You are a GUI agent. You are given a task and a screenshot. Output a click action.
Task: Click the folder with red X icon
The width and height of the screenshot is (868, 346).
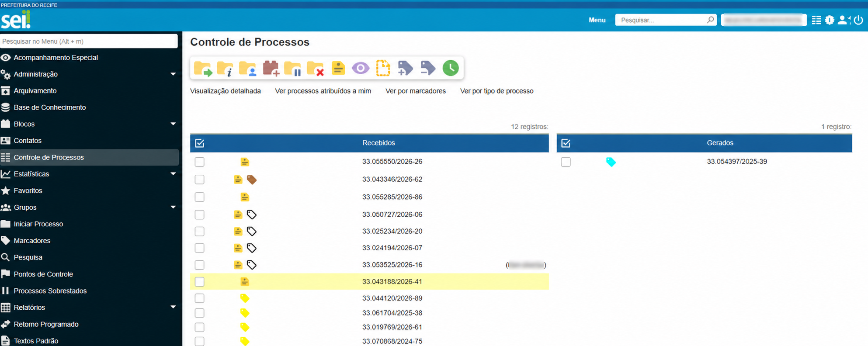315,69
